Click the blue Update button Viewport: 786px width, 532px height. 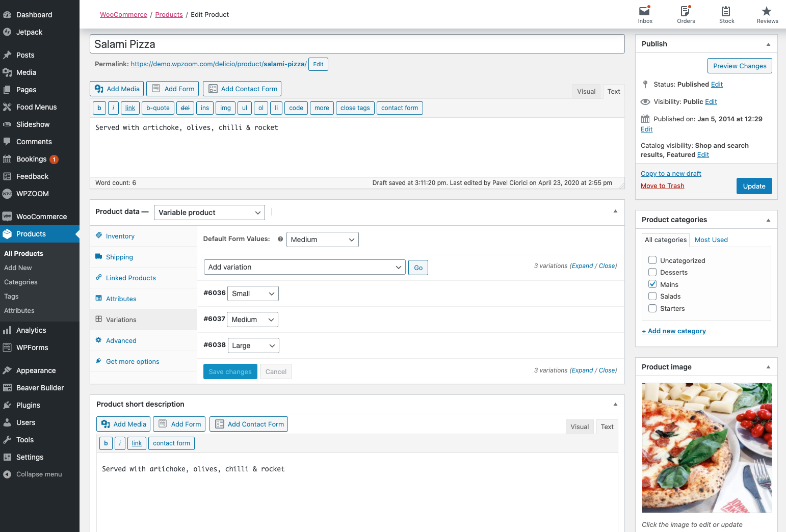754,186
